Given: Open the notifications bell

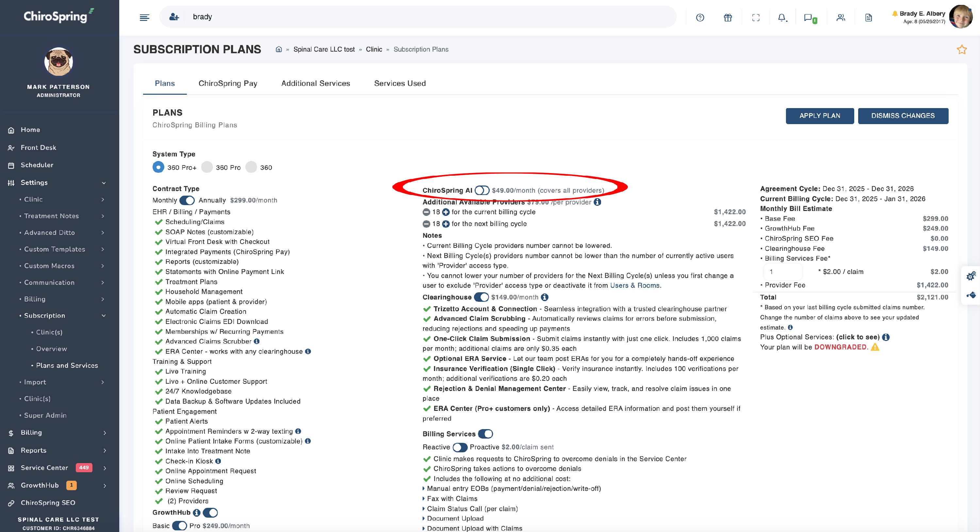Looking at the screenshot, I should pos(781,18).
